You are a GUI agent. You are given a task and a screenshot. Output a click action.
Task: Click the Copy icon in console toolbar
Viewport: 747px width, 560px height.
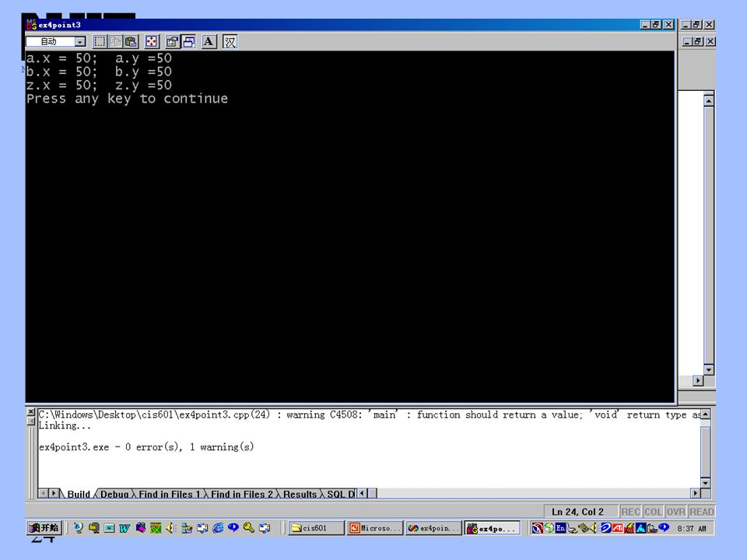tap(115, 41)
